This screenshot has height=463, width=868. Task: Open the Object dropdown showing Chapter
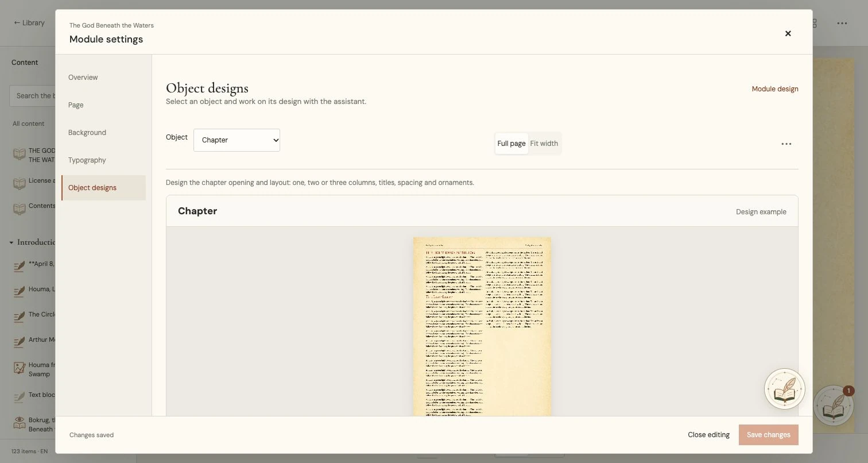(237, 140)
